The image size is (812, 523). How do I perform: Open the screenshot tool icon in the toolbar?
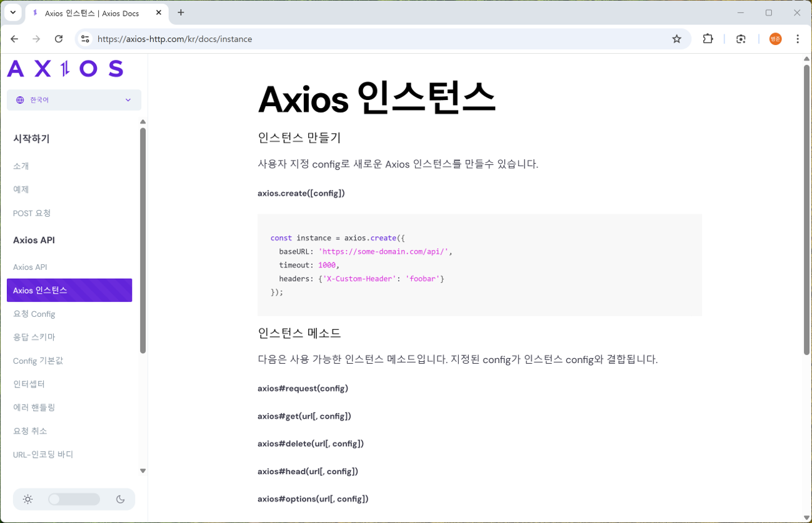point(741,39)
